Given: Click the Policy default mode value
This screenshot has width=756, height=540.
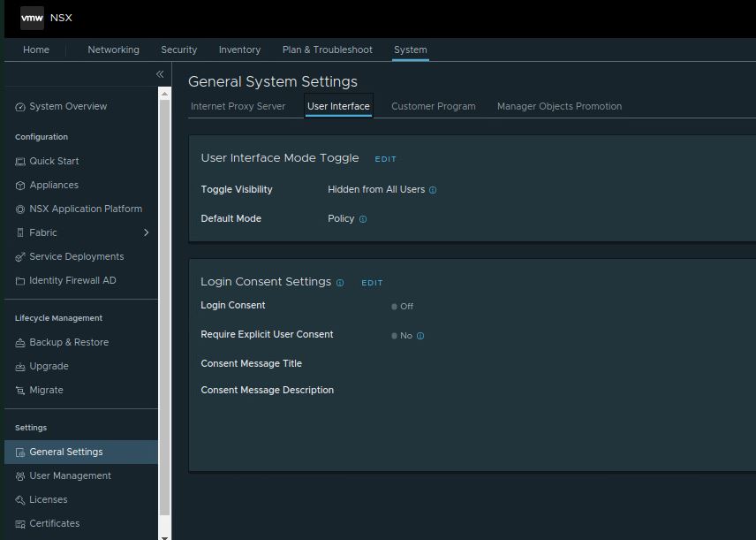Looking at the screenshot, I should pyautogui.click(x=341, y=218).
